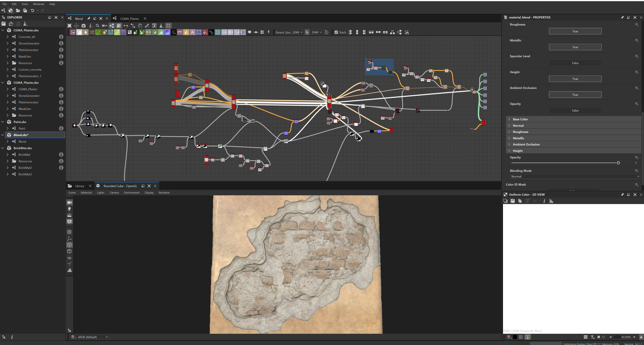The image size is (644, 345).
Task: Select the lights bulb icon in 3D view
Action: pyautogui.click(x=69, y=209)
